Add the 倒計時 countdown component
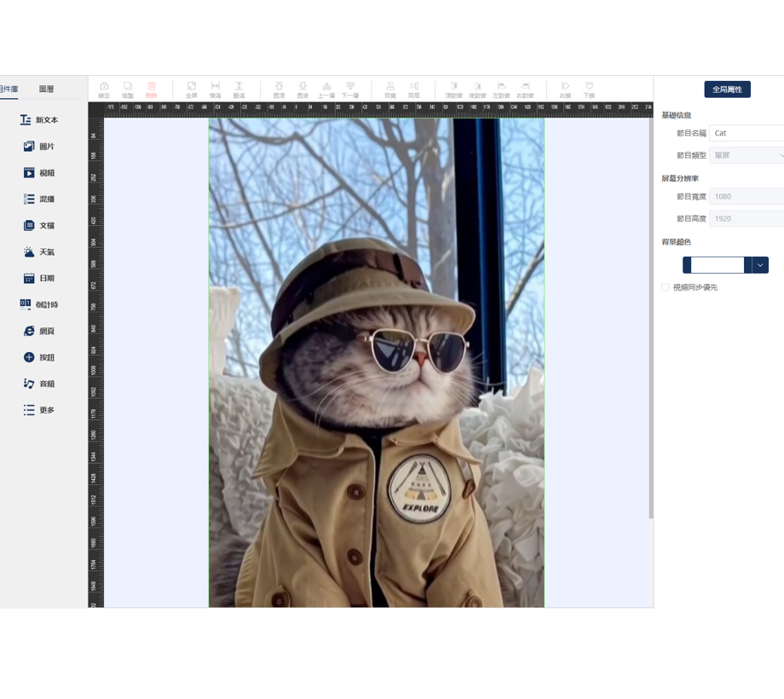 pyautogui.click(x=39, y=304)
